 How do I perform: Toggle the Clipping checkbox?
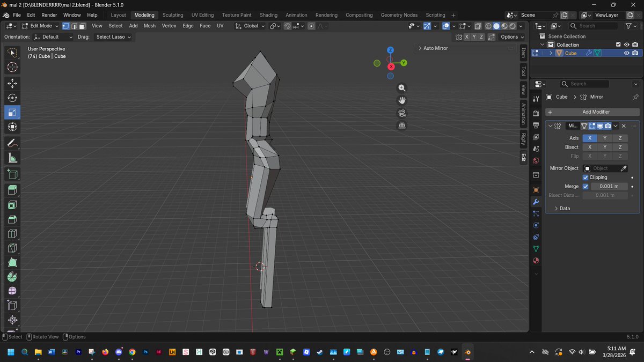click(x=586, y=178)
